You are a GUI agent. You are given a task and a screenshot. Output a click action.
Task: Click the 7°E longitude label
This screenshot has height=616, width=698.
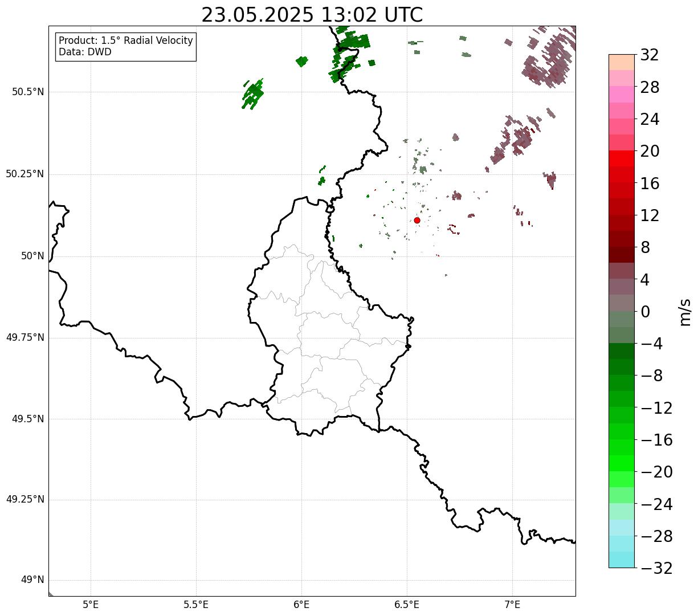pyautogui.click(x=512, y=605)
